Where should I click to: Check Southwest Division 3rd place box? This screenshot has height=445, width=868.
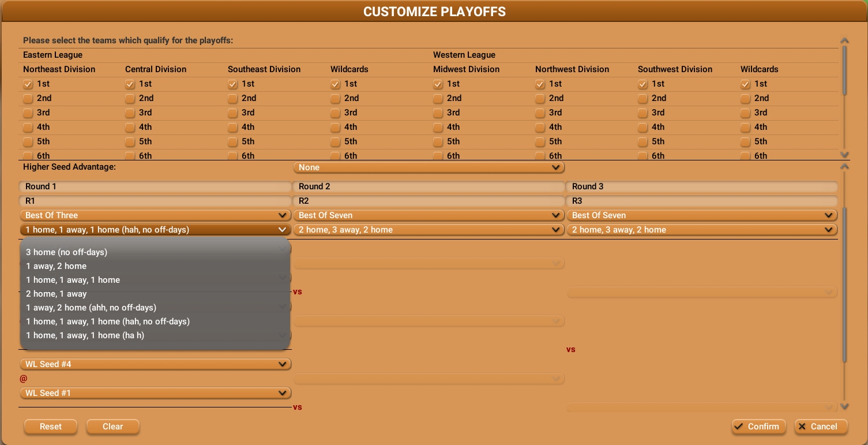[x=642, y=113]
